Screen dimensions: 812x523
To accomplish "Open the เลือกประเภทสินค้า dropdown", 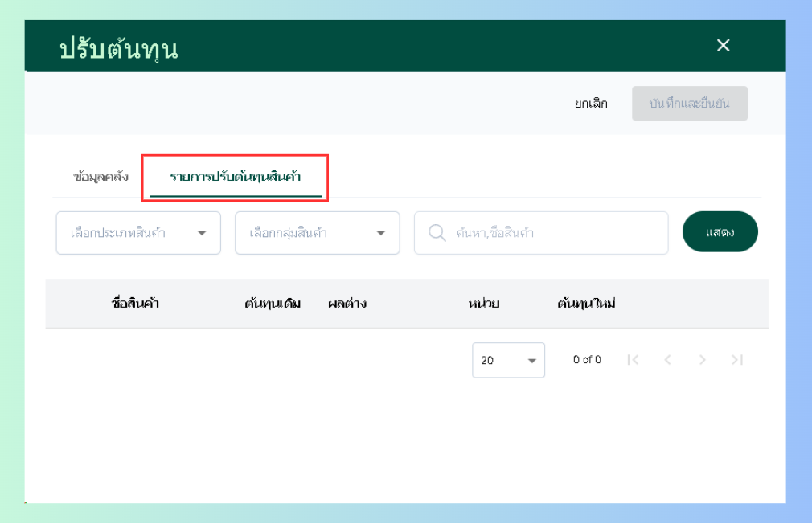I will pos(138,233).
